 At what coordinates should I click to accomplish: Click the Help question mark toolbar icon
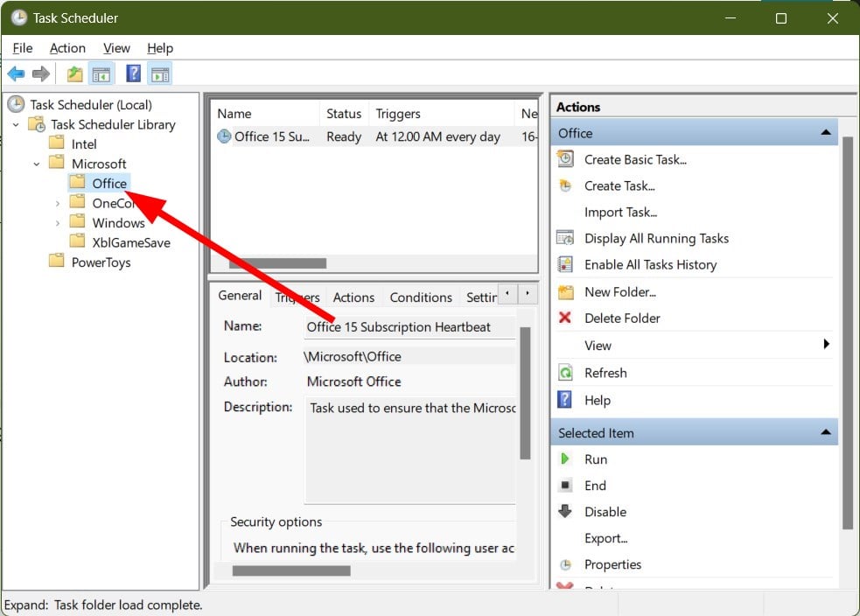click(x=133, y=73)
